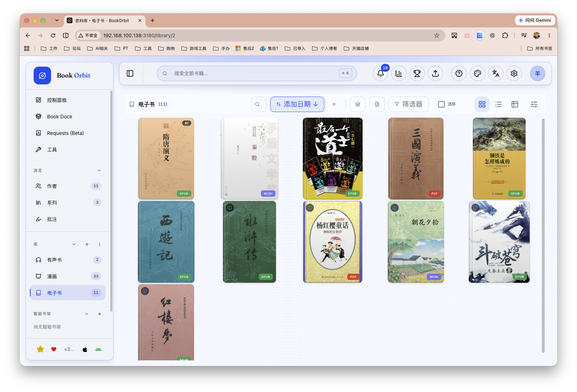
Task: Open the 西游记 book cover
Action: point(166,242)
